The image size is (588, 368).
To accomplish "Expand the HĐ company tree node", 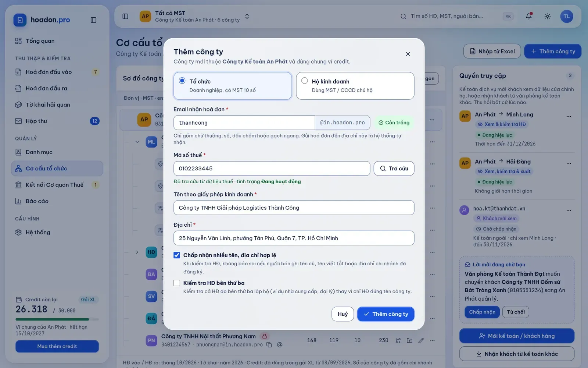I will click(x=137, y=252).
